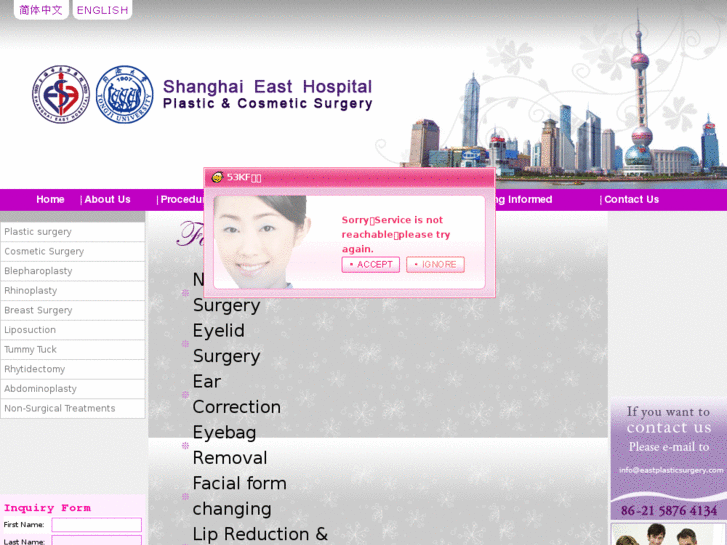Go to Breast Surgery page

38,310
